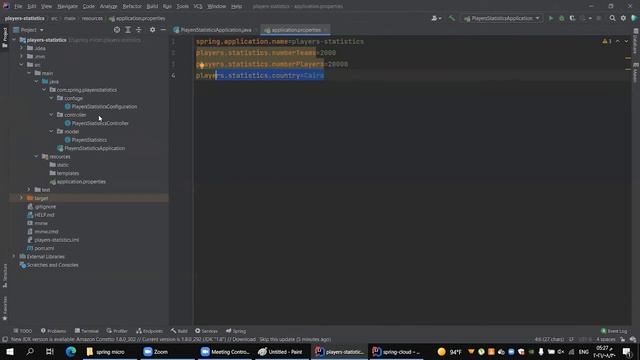Select the application.properties editor tab
This screenshot has height=360, width=640.
[295, 30]
